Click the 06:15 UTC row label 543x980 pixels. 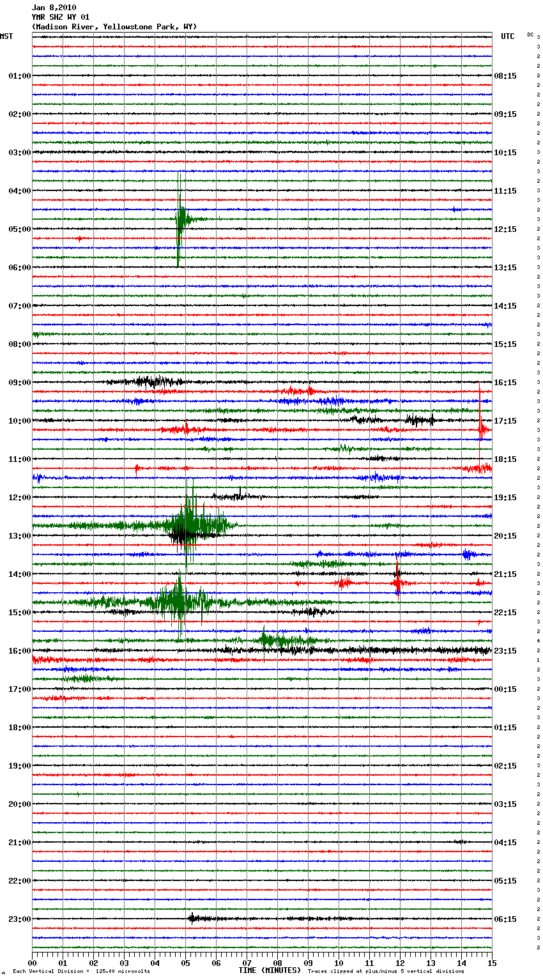click(505, 919)
